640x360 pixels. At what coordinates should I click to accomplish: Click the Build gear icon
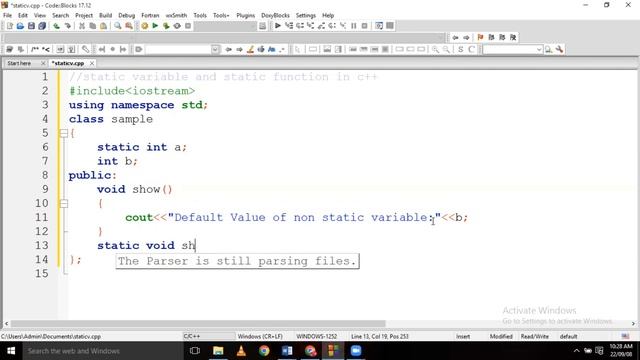pos(144,26)
